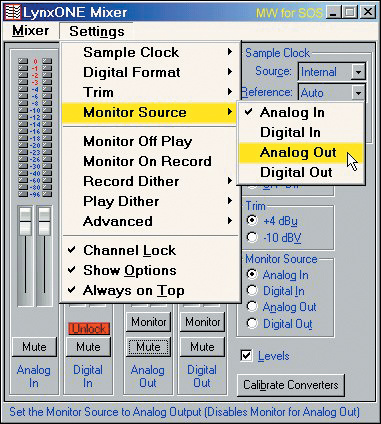This screenshot has width=381, height=424.
Task: Toggle Show Options in the menu
Action: tap(151, 270)
